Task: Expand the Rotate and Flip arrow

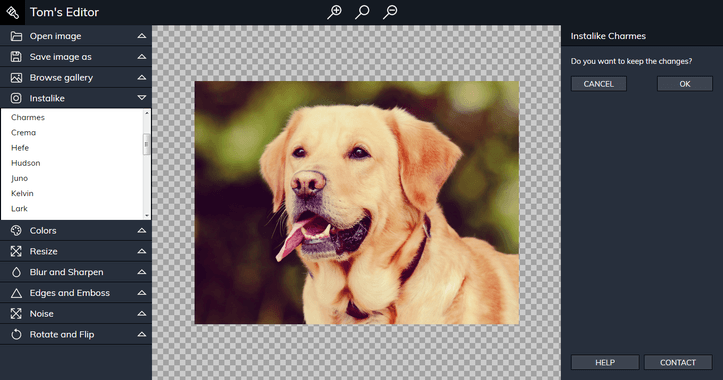Action: pyautogui.click(x=142, y=334)
